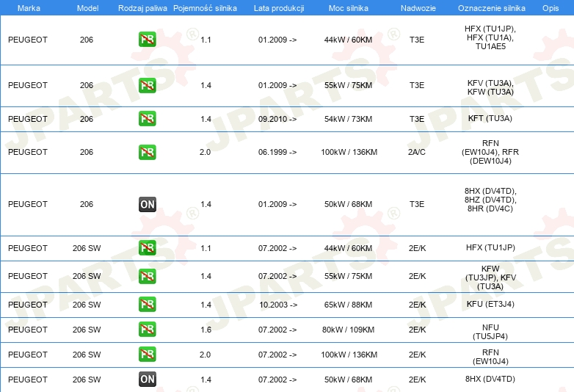574x392 pixels.
Task: Click the 54kW / 73KM power cell
Action: [x=348, y=119]
